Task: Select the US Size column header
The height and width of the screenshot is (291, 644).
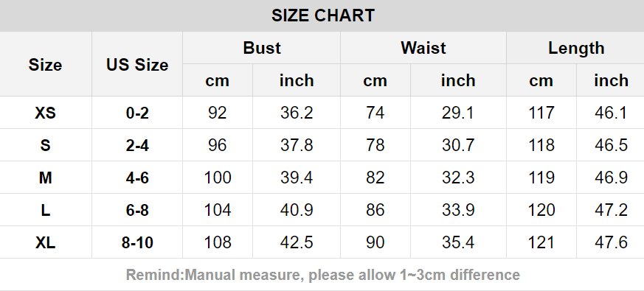Action: point(137,65)
